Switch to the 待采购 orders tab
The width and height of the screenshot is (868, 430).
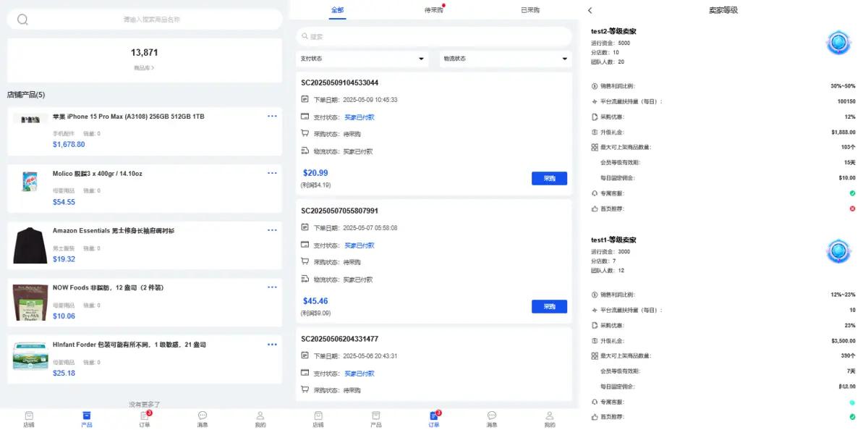click(433, 10)
